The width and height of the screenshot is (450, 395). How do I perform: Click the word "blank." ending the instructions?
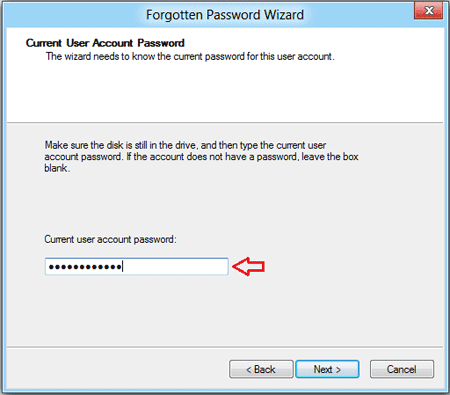coord(57,168)
